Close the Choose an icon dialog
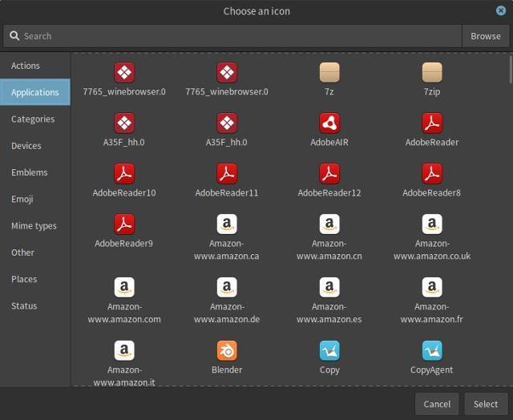Screen dimensions: 513x420 pyautogui.click(x=500, y=10)
